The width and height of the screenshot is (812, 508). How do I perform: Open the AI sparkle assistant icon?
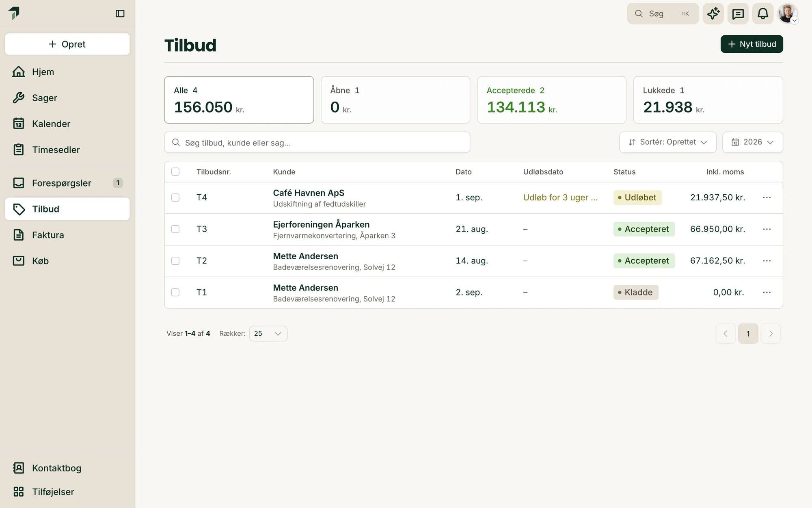(x=713, y=14)
